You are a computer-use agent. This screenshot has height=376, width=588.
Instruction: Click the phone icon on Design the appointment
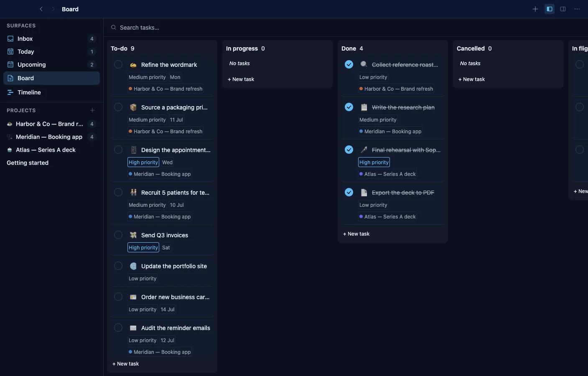133,150
